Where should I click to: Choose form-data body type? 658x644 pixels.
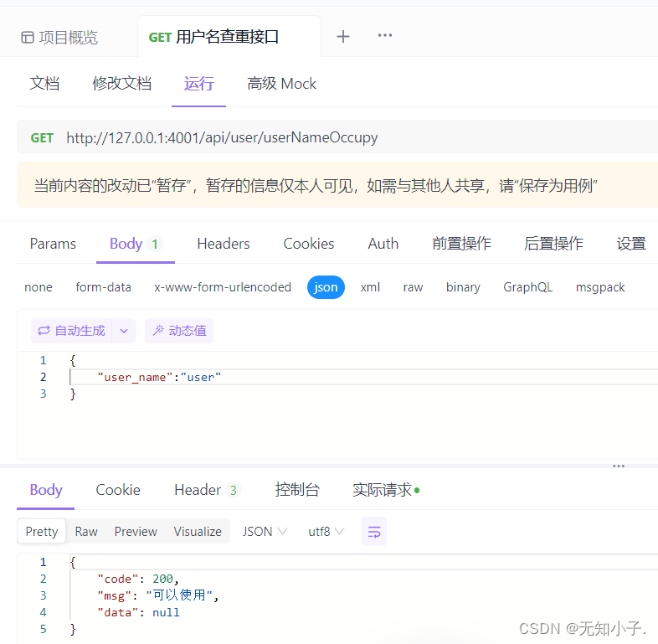pos(103,287)
